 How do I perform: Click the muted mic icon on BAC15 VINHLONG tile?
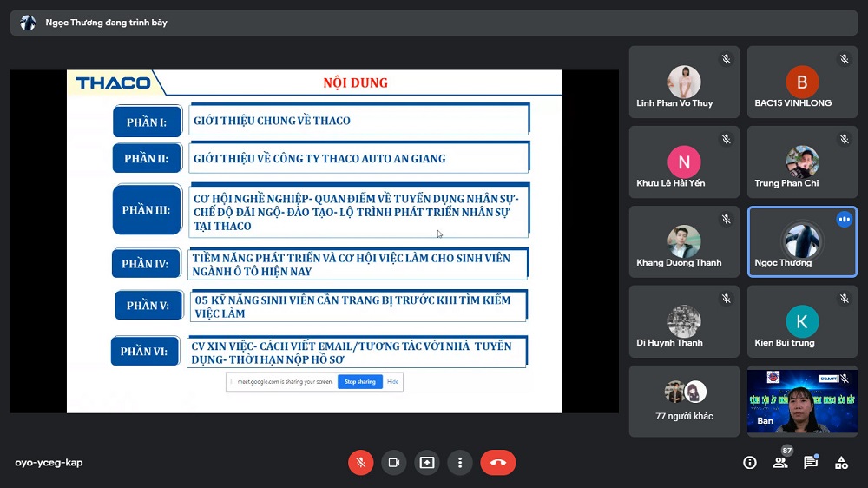pyautogui.click(x=844, y=59)
